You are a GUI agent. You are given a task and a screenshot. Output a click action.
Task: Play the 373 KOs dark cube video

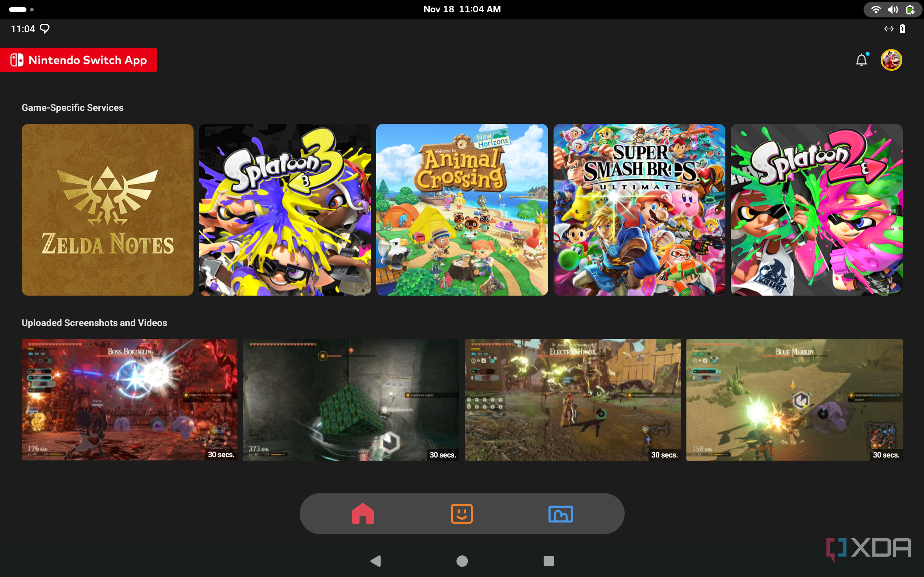click(x=351, y=399)
